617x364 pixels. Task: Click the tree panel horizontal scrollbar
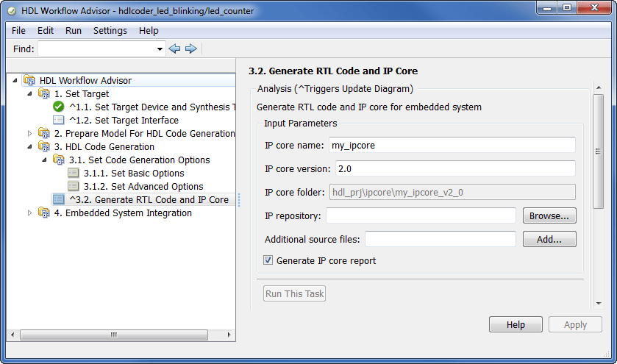[x=114, y=335]
